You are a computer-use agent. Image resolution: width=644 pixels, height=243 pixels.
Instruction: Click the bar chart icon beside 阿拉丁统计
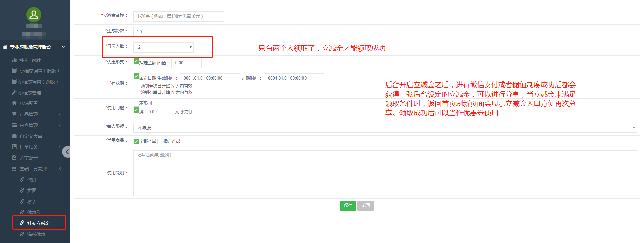[x=14, y=60]
